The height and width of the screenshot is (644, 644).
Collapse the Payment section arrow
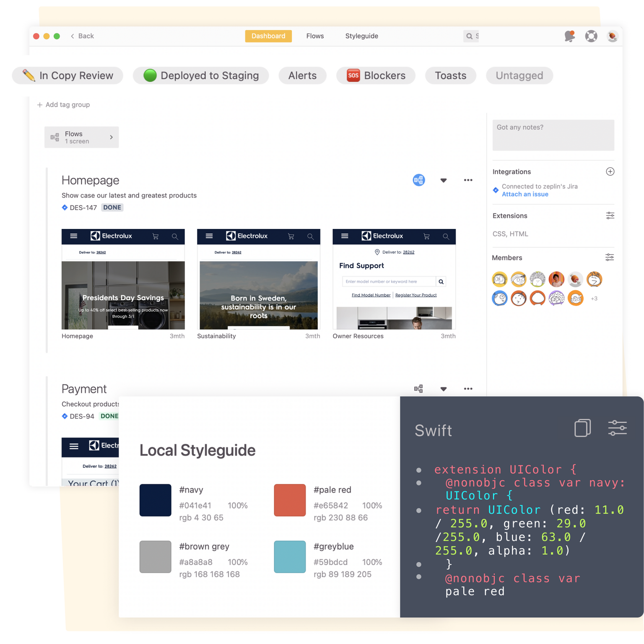click(x=443, y=389)
